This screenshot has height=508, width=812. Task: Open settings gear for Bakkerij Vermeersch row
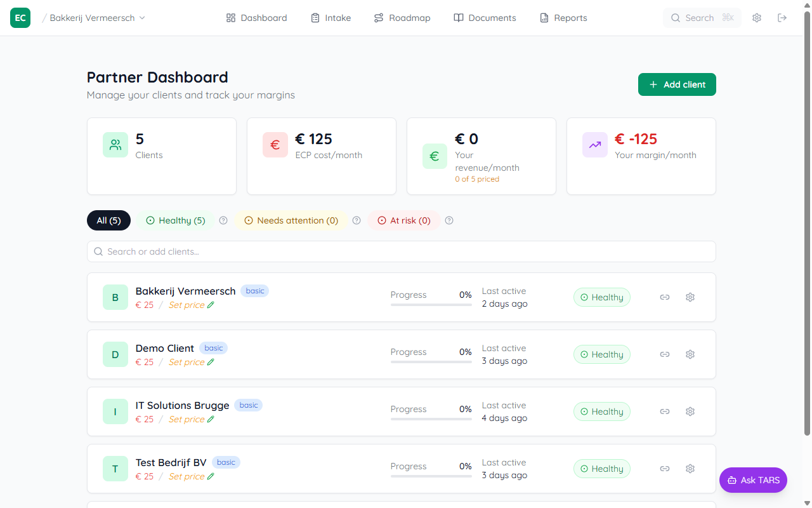tap(690, 297)
